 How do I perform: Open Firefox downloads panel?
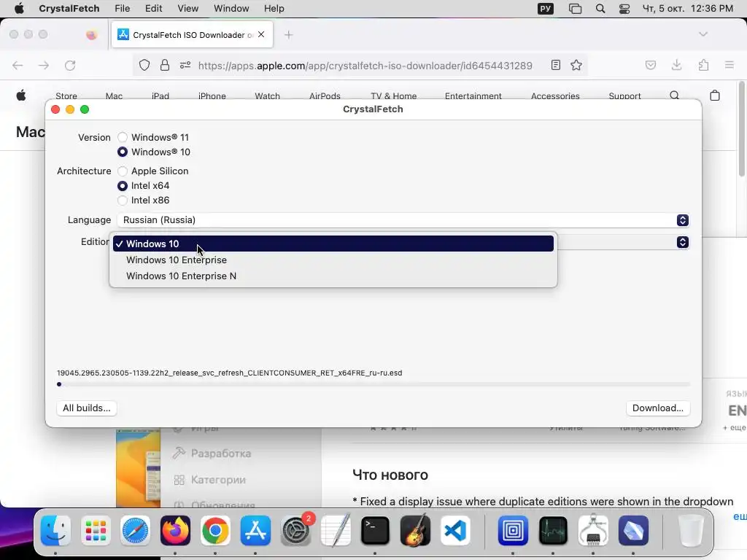(676, 65)
